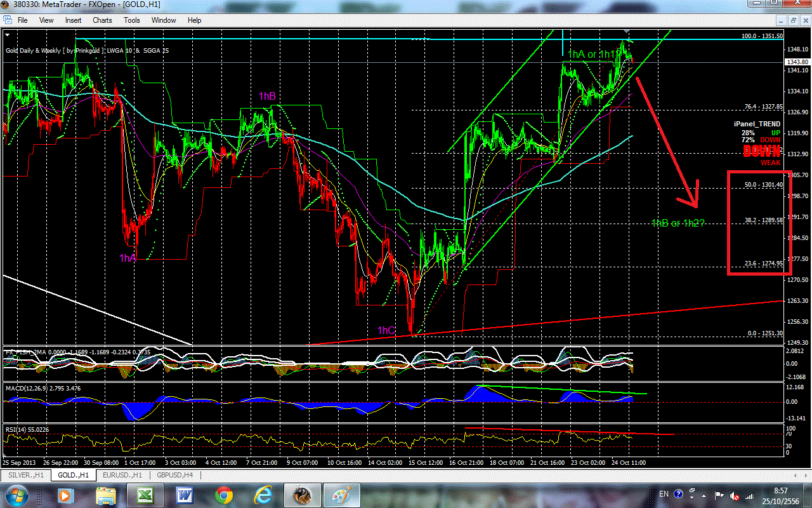Switch to the SILVER.,H1 chart tab
The width and height of the screenshot is (812, 508).
(25, 475)
